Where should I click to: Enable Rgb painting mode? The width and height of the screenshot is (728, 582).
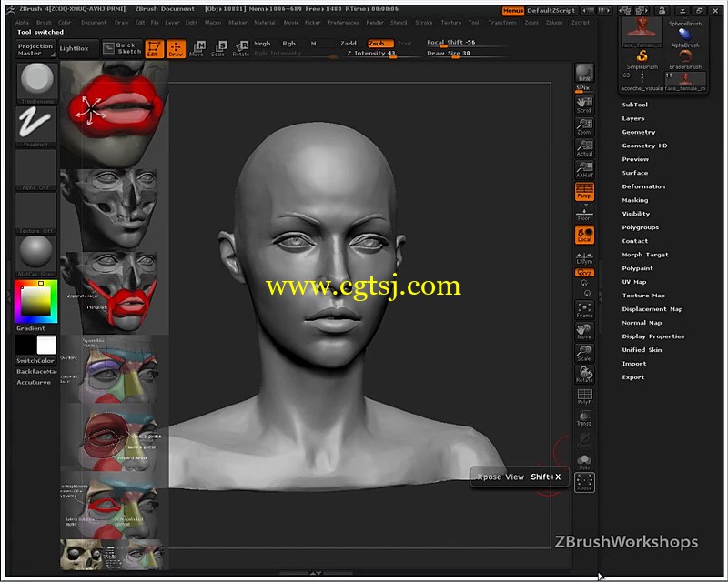tap(288, 43)
